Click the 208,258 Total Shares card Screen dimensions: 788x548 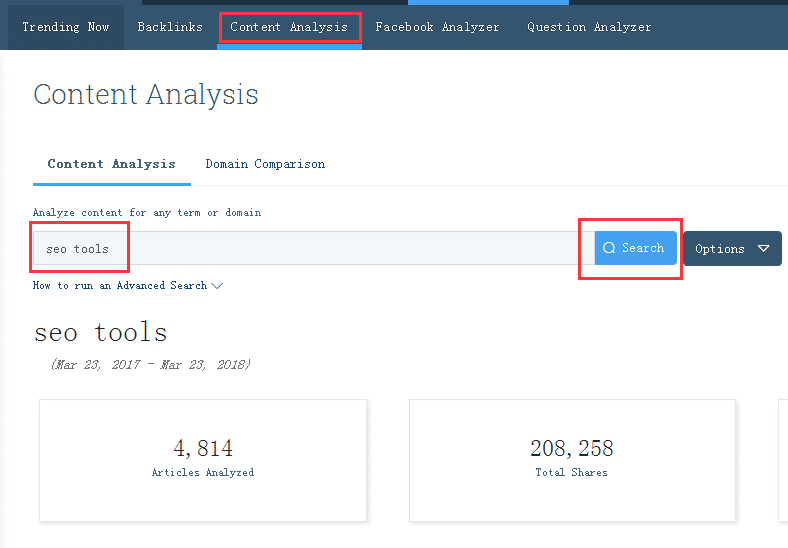tap(572, 460)
